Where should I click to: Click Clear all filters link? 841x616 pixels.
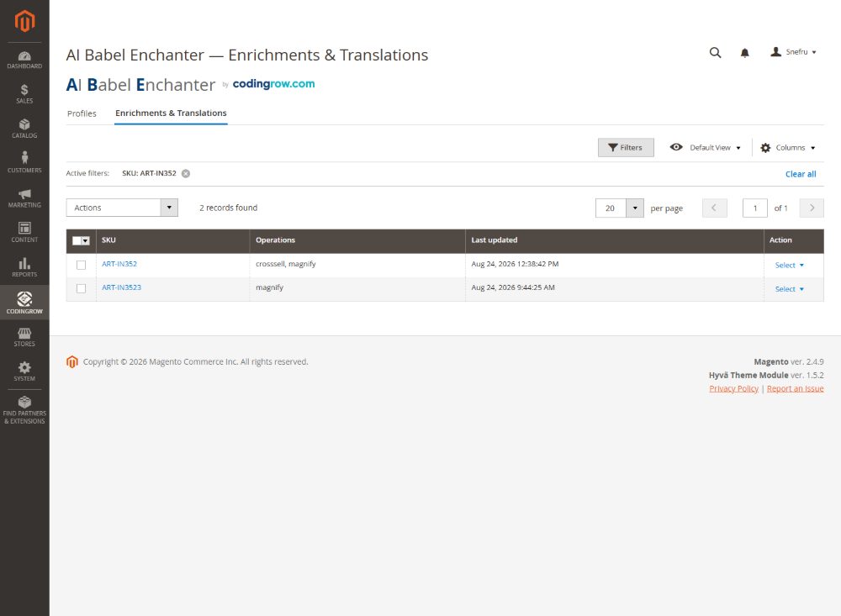[801, 174]
